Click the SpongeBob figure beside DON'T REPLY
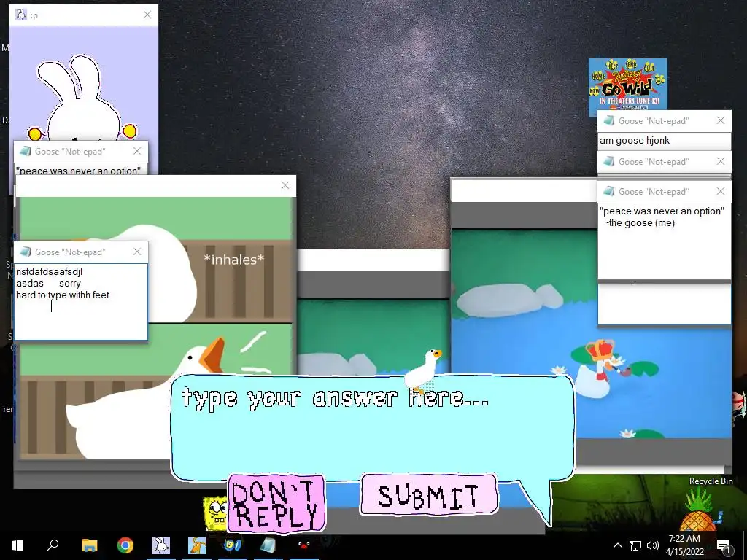The image size is (747, 560). click(217, 513)
